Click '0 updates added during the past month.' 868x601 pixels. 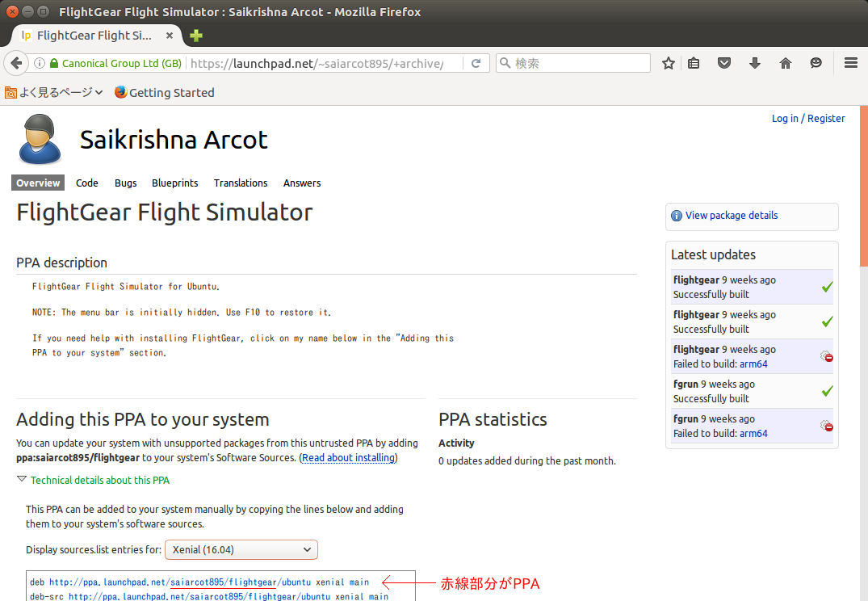click(x=527, y=461)
